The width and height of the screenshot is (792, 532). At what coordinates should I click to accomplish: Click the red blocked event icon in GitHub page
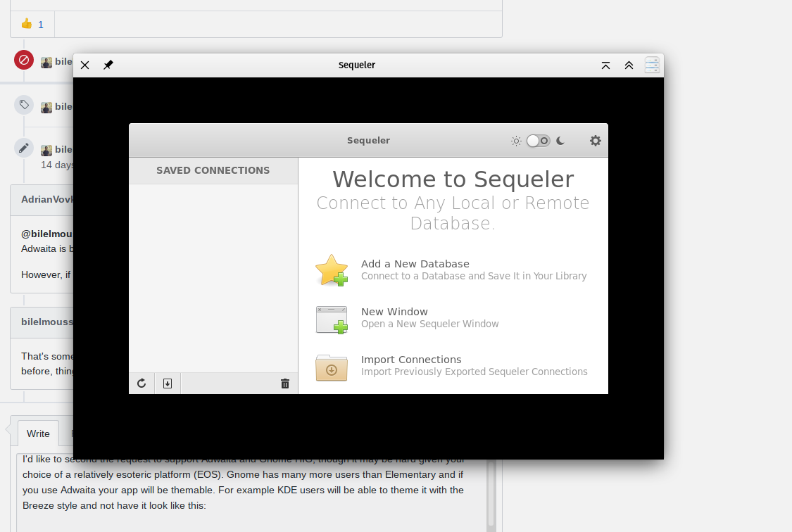click(24, 60)
